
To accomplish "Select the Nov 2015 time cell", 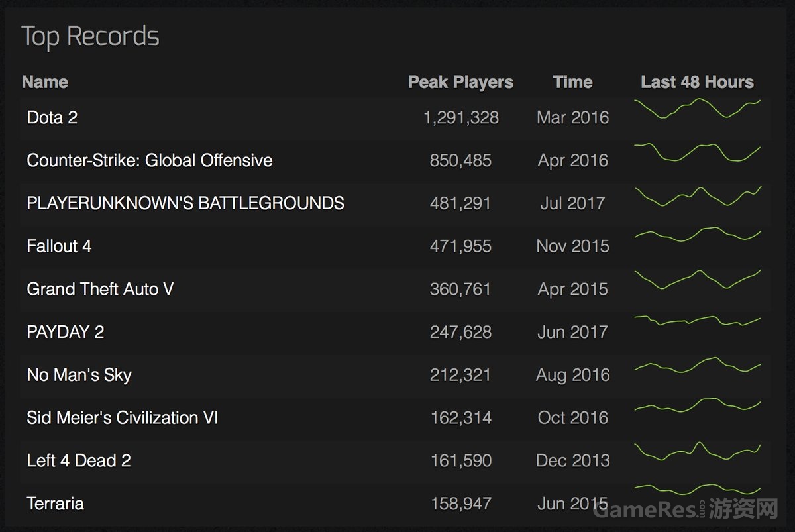I will pos(573,246).
